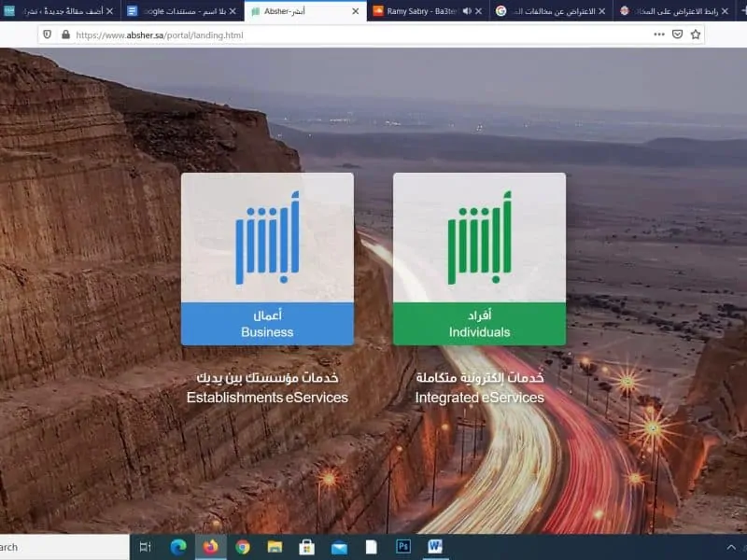Open File Explorer from the taskbar
Image resolution: width=747 pixels, height=560 pixels.
(x=275, y=547)
